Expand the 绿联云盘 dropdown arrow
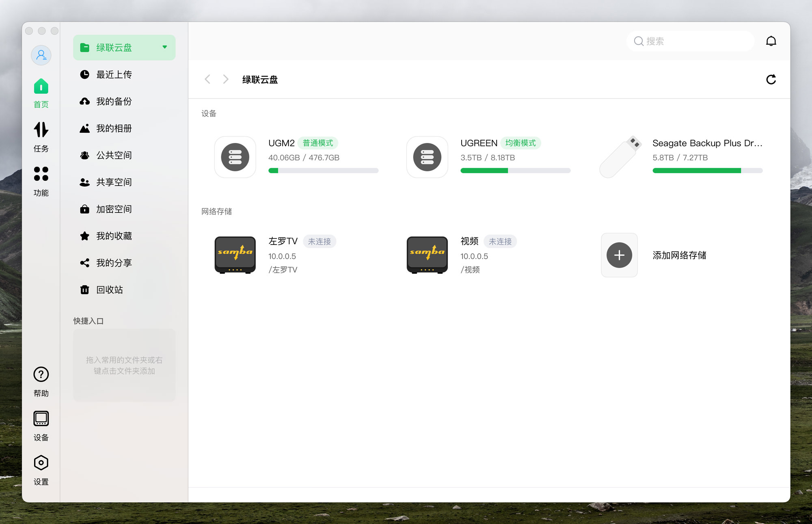Viewport: 812px width, 524px height. click(x=164, y=47)
